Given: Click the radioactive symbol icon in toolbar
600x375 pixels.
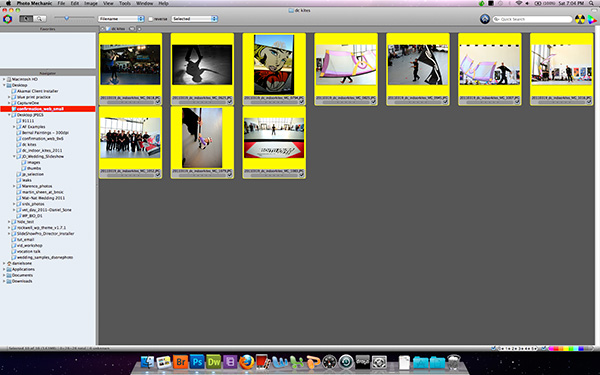Looking at the screenshot, I should 580,19.
